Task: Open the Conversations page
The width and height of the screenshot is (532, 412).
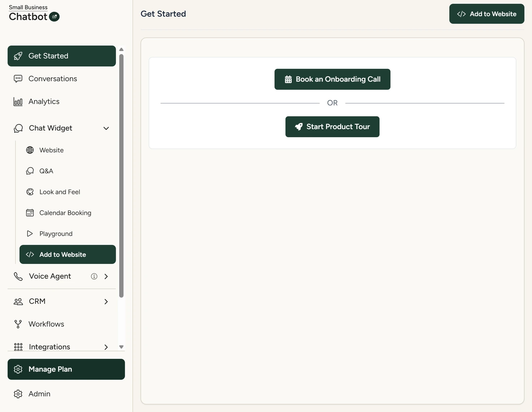Action: [62, 79]
